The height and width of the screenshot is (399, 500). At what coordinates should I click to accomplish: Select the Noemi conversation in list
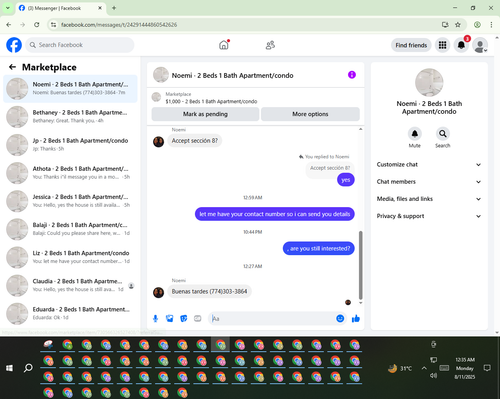[70, 88]
